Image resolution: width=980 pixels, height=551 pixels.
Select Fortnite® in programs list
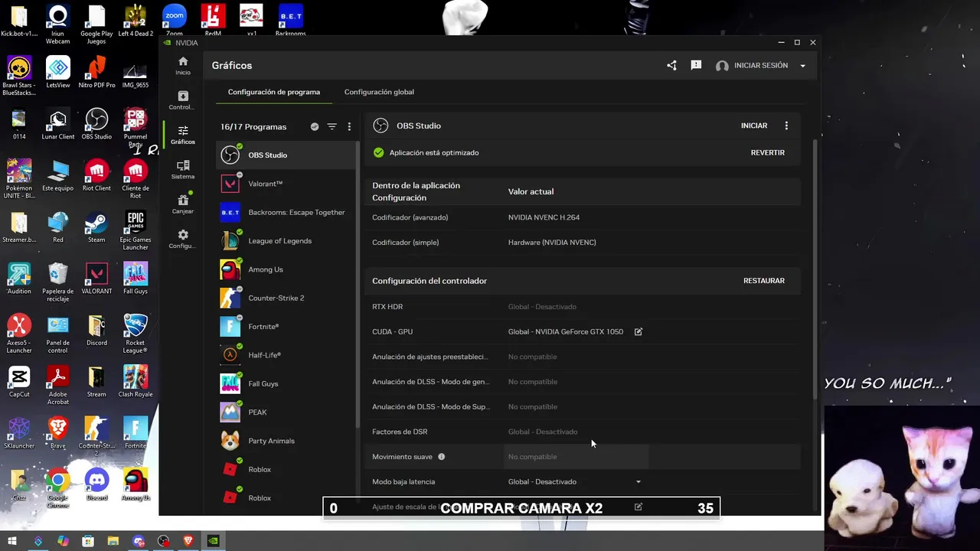pos(286,327)
